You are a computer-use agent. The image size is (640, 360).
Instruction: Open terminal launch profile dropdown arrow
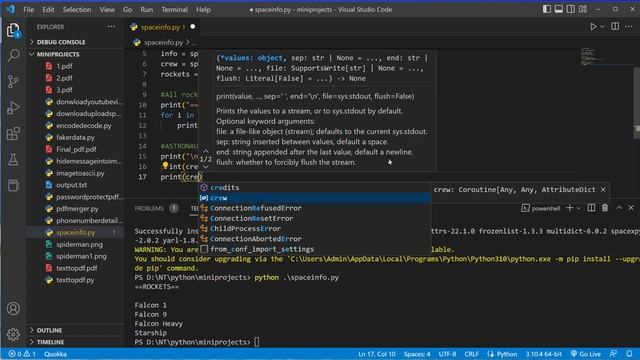pos(578,209)
